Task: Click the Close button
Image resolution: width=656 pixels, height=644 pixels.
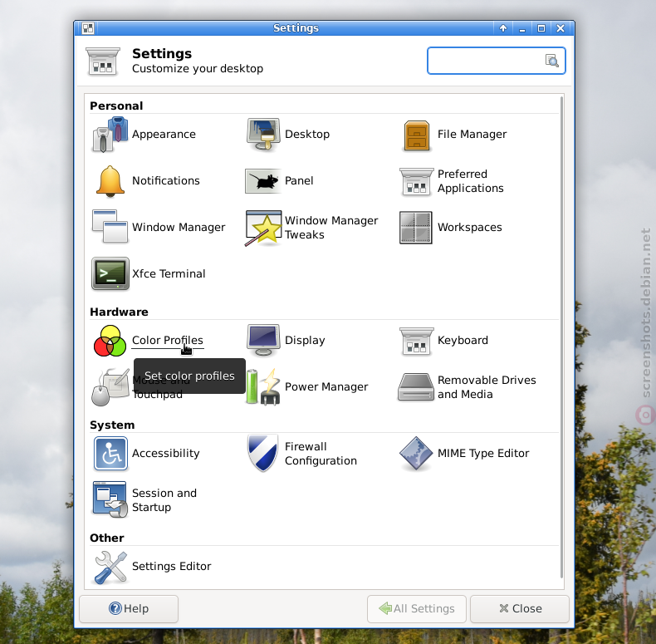Action: coord(520,609)
